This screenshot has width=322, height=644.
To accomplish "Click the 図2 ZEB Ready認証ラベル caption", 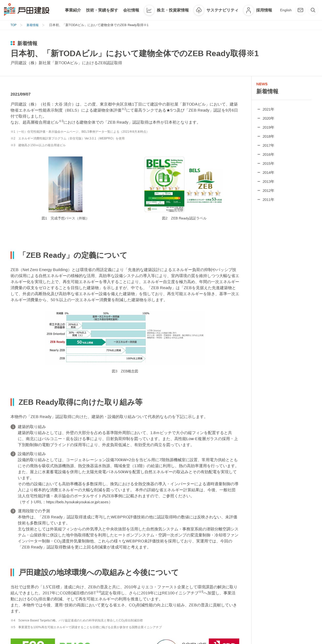I will (x=184, y=218).
